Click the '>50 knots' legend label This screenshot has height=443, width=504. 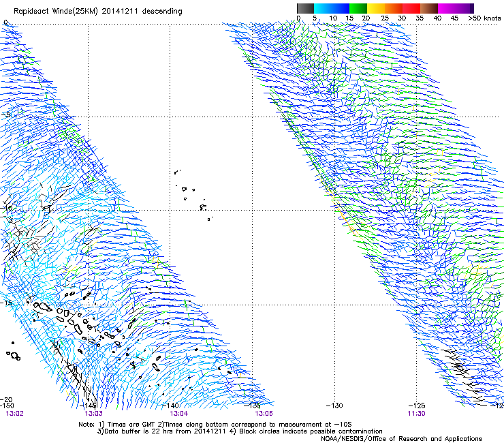[484, 18]
